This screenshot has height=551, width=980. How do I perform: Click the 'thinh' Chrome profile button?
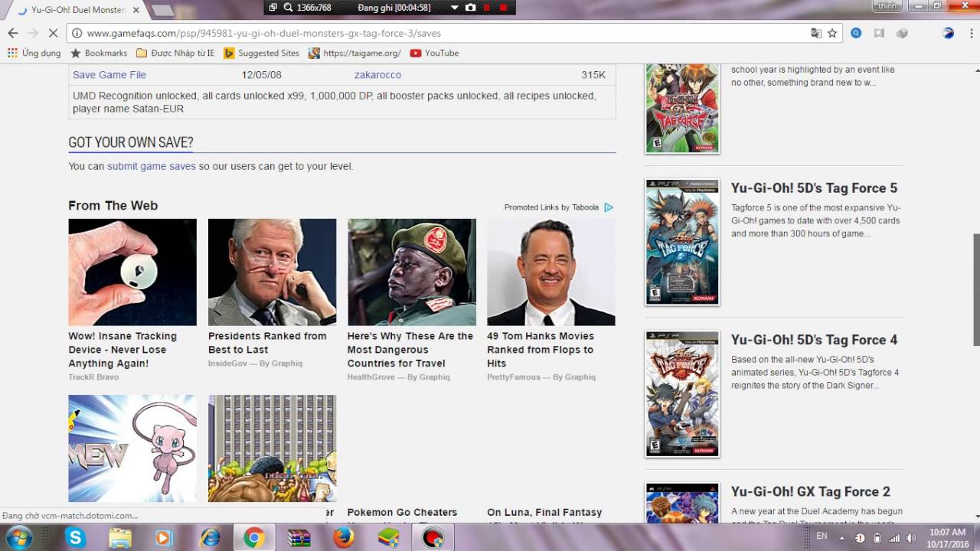click(887, 6)
